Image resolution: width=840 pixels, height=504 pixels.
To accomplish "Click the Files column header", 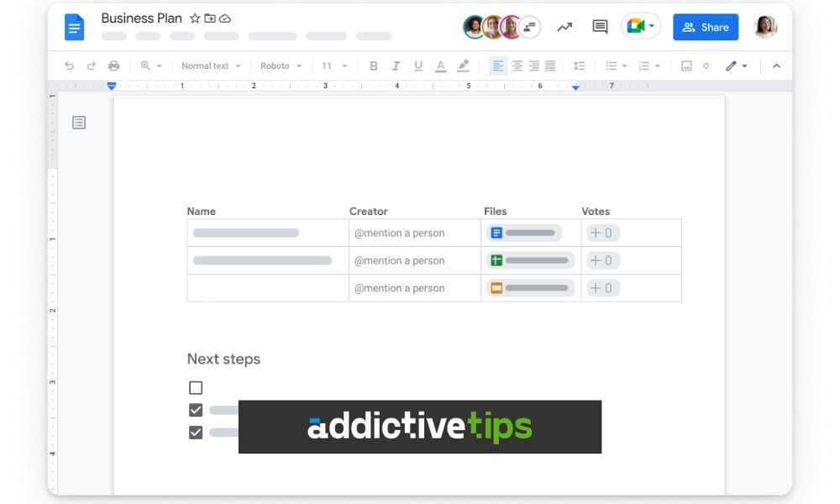I will [x=495, y=212].
